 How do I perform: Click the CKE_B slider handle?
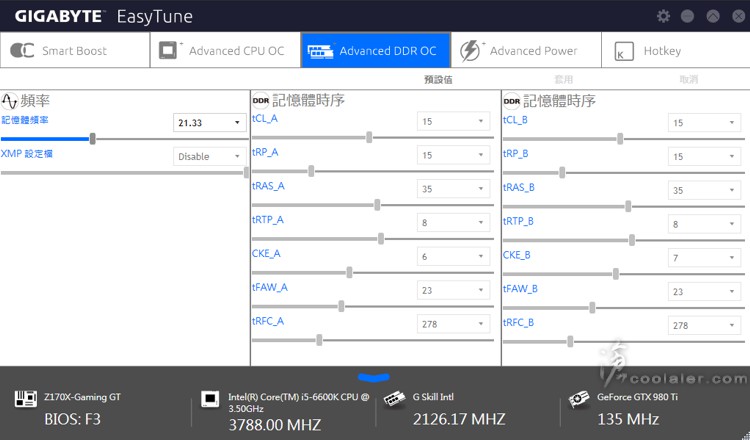pyautogui.click(x=616, y=274)
